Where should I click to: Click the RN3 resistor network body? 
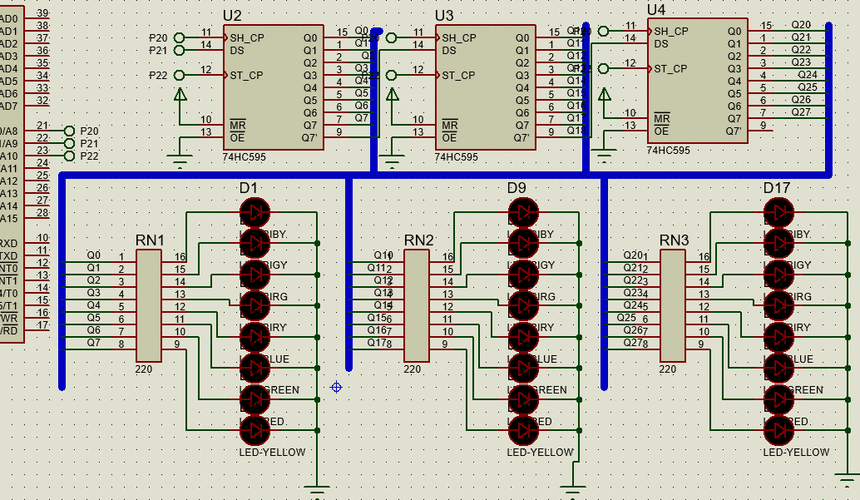point(672,306)
